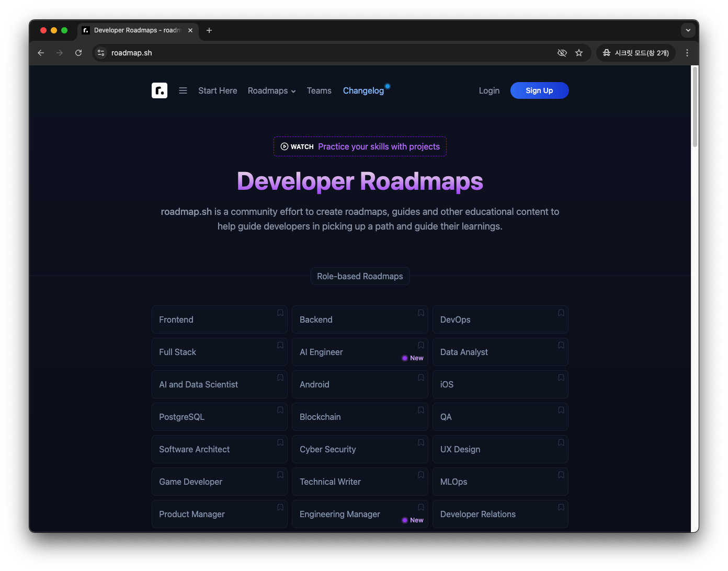This screenshot has height=571, width=728.
Task: Toggle bookmark on Blockchain roadmap
Action: click(421, 410)
